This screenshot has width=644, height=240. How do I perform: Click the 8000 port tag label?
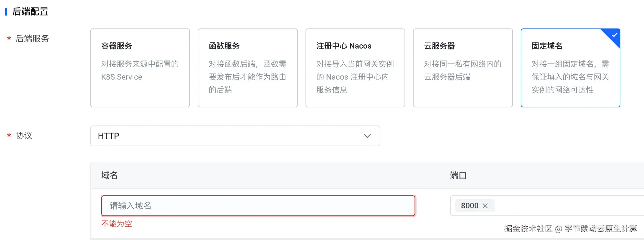(x=470, y=206)
